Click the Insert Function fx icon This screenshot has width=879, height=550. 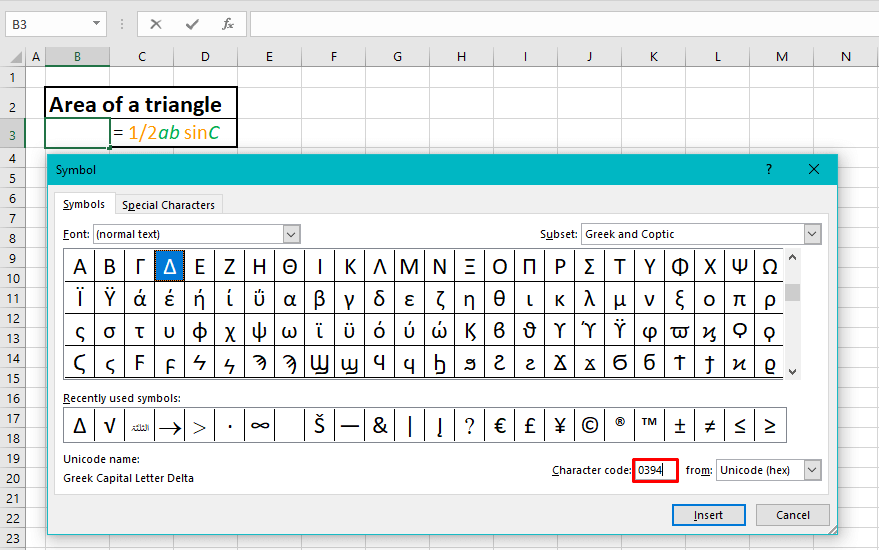coord(228,23)
